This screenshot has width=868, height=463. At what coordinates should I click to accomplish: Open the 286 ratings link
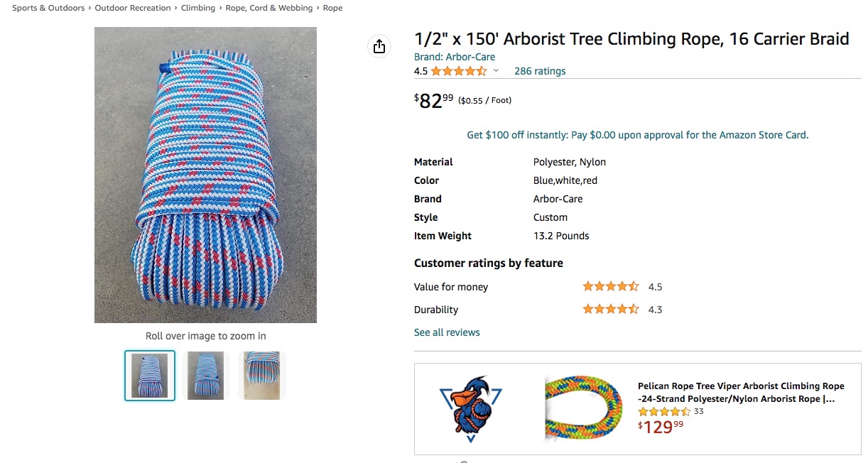[540, 71]
